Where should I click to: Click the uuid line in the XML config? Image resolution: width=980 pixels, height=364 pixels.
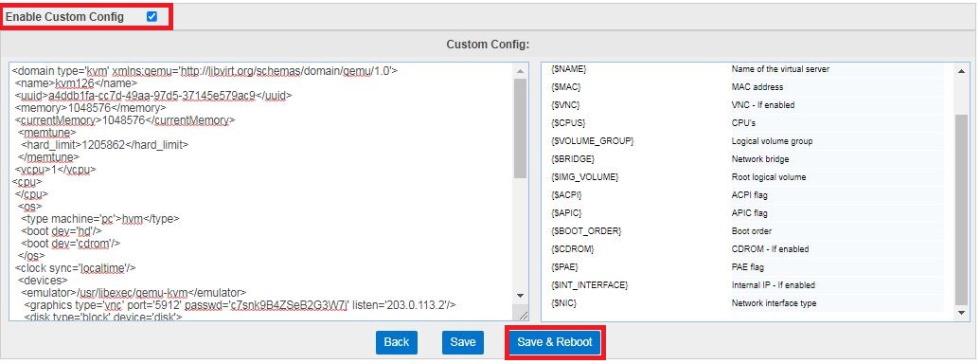153,95
